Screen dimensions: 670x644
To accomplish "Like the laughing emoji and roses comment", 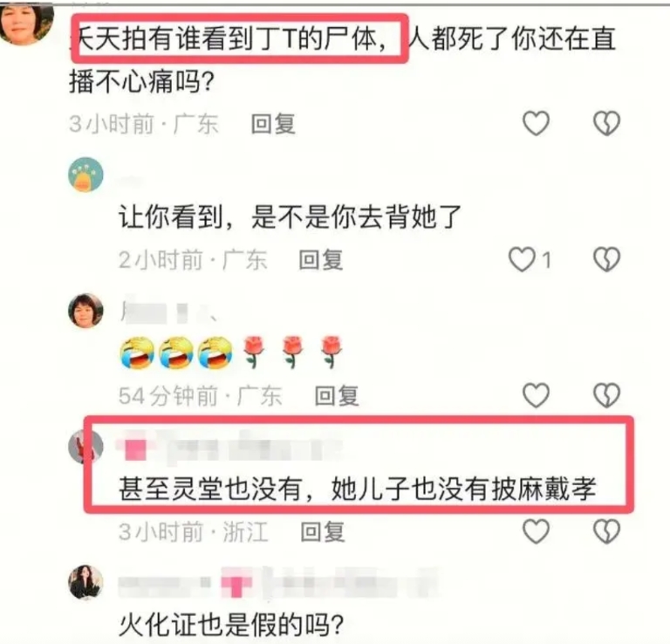I will click(536, 394).
